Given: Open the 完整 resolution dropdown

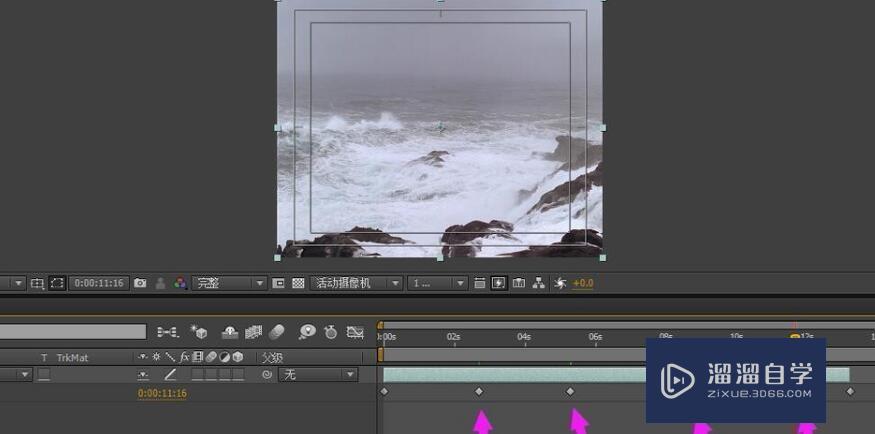Looking at the screenshot, I should (x=229, y=283).
